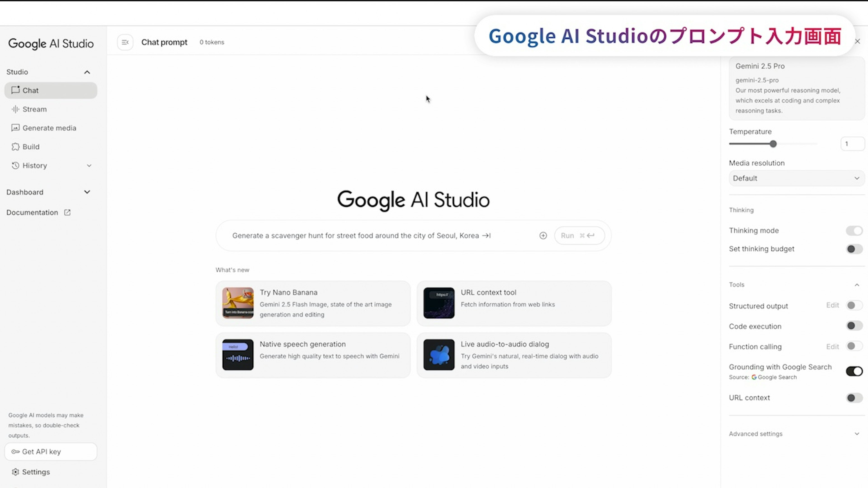Turn on the URL context toggle
Screen dimensions: 868x488
[854, 398]
